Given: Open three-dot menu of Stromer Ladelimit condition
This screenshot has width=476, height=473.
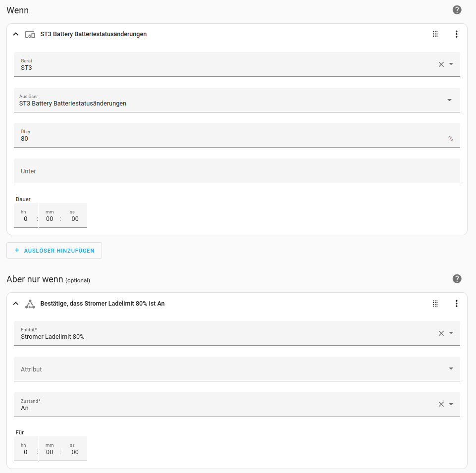Looking at the screenshot, I should click(x=456, y=304).
